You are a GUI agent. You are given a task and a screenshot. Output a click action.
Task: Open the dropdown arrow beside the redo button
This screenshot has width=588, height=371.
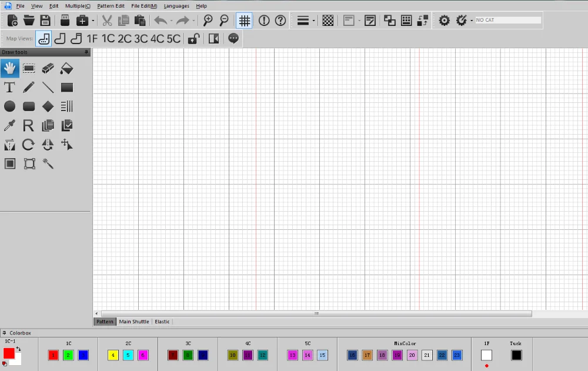193,21
